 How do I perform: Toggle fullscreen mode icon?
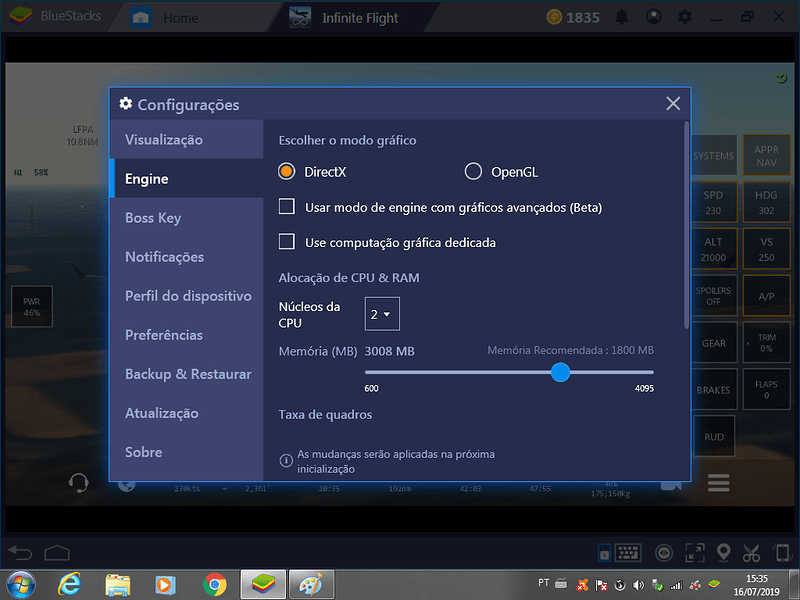tap(695, 553)
